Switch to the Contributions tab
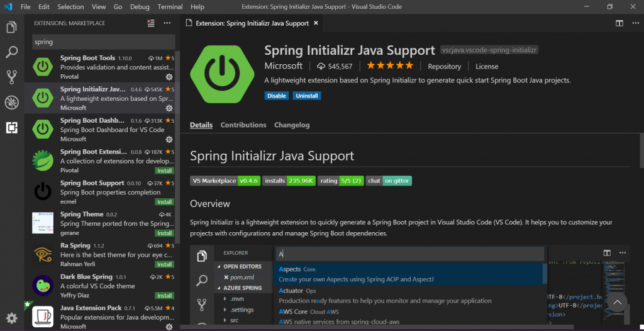Screen dimensions: 644x331 point(243,125)
